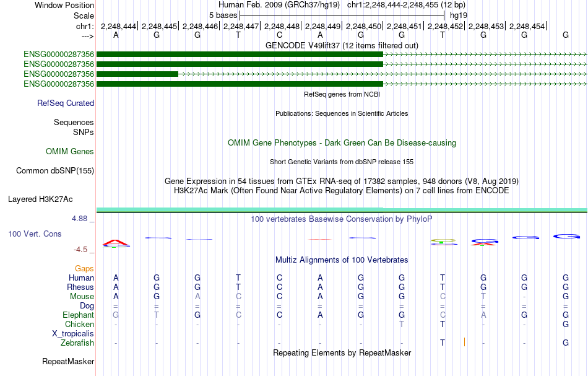This screenshot has height=376, width=588.
Task: Click the 4.88 upper conservation scale value
Action: pos(79,219)
